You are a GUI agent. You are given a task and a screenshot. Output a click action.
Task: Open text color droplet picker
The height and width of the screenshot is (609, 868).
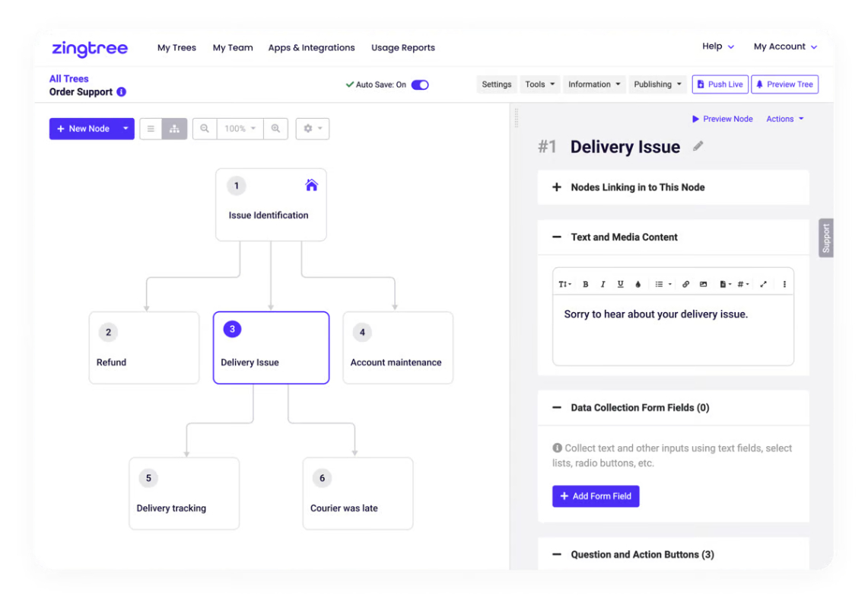point(637,284)
